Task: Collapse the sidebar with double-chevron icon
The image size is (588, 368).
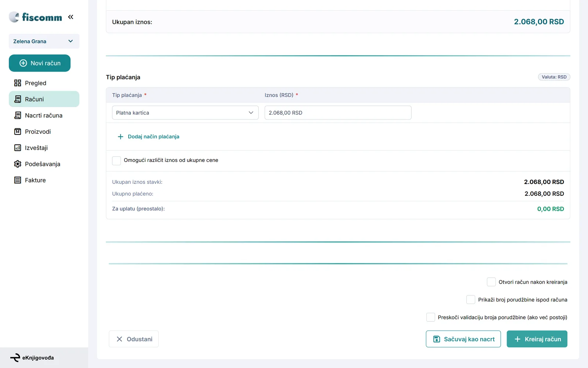Action: pos(71,17)
